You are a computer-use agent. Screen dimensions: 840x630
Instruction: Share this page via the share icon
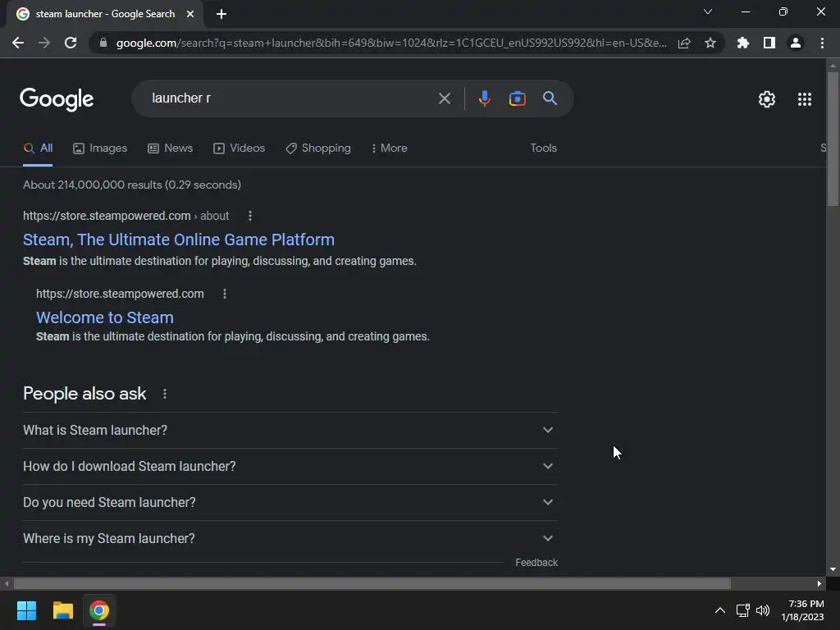684,43
